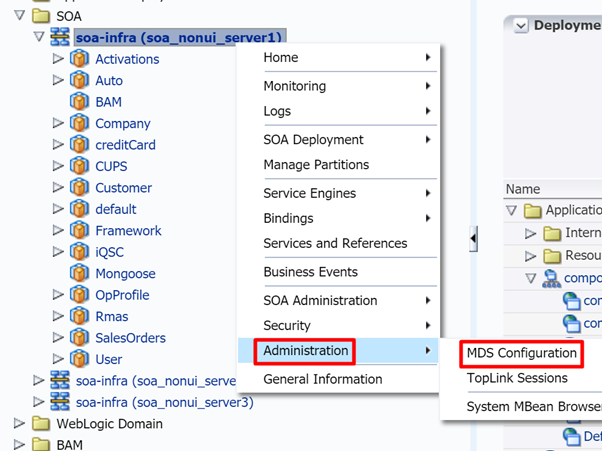Collapse the compo tree row
The width and height of the screenshot is (602, 451).
coord(531,278)
